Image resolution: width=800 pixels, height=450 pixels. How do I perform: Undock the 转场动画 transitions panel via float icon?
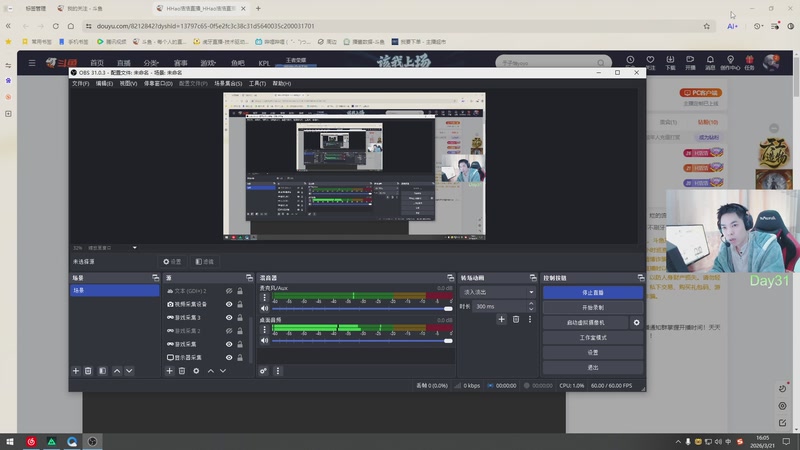point(533,278)
